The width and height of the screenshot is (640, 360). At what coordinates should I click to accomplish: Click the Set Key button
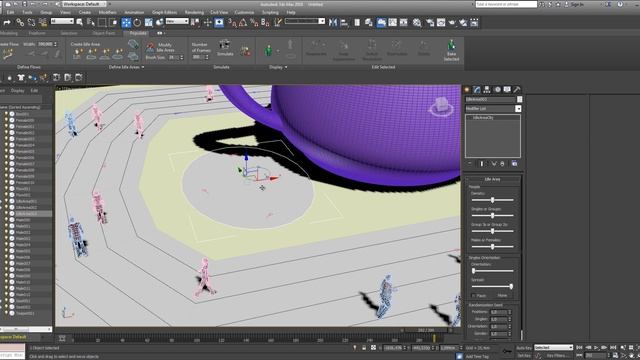tap(524, 356)
